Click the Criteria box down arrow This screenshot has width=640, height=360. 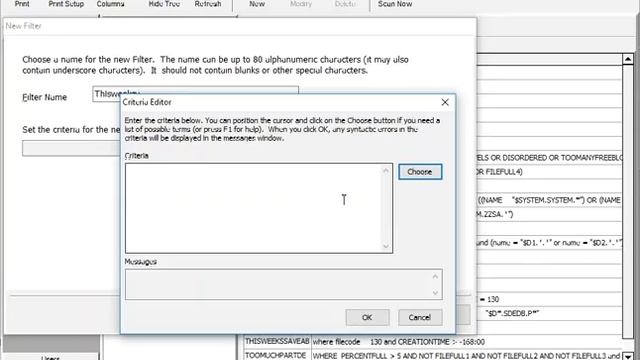(x=386, y=246)
